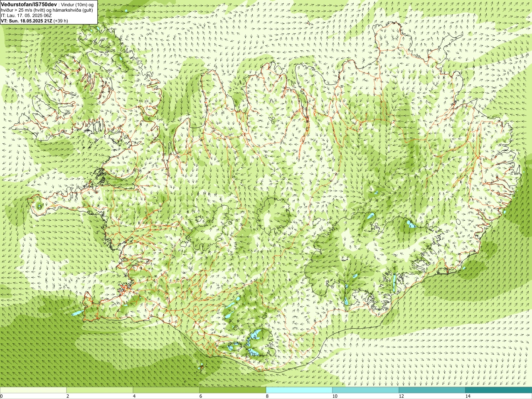Screen dimensions: 532x399
Task: Click the '(+39 h)' forecast offset text
Action: [x=61, y=21]
